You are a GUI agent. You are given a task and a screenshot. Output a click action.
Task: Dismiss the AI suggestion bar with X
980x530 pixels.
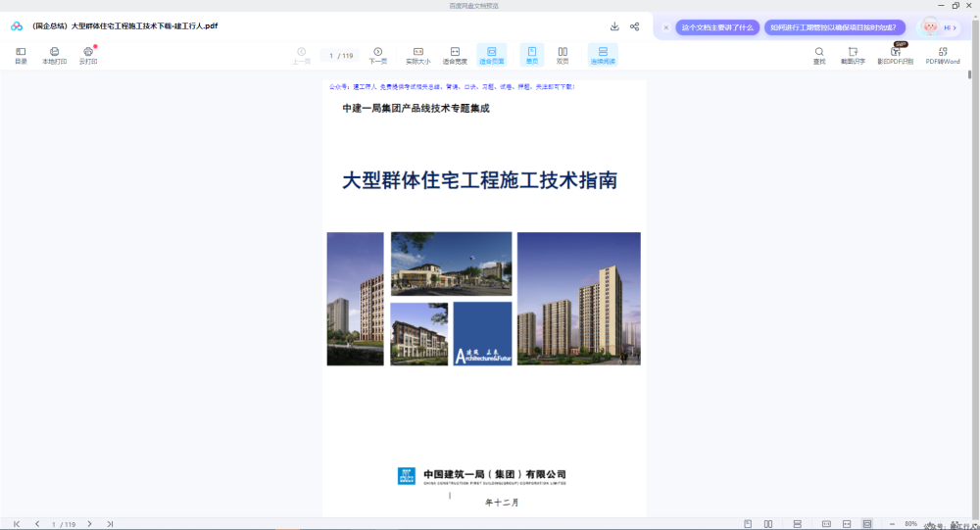(x=666, y=27)
